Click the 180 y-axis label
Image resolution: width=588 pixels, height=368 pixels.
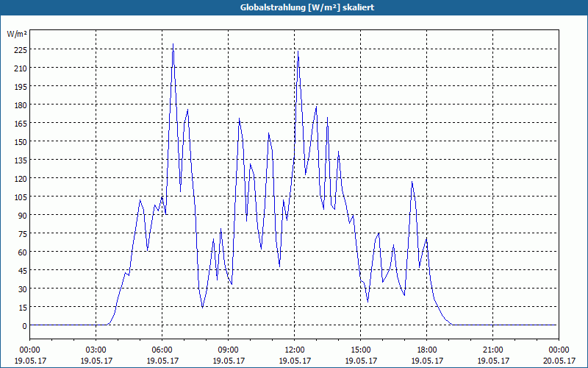tap(21, 105)
